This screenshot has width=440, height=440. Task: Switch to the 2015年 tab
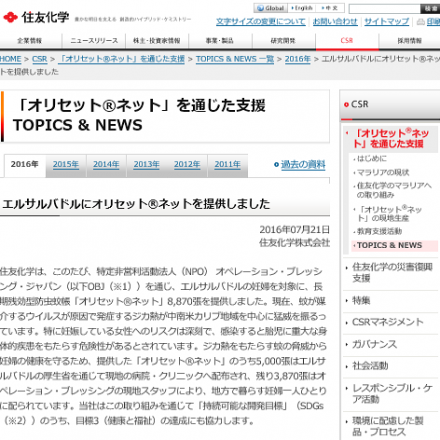pos(66,165)
